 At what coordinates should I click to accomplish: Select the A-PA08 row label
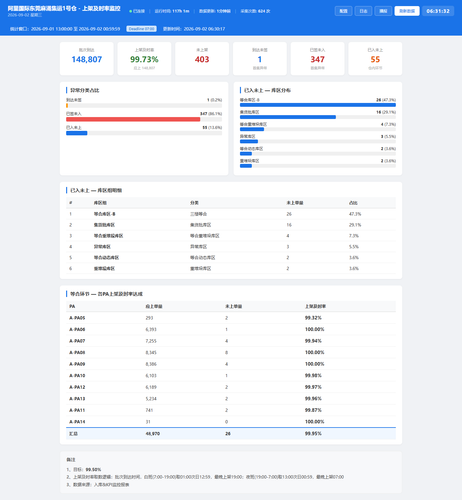[77, 353]
